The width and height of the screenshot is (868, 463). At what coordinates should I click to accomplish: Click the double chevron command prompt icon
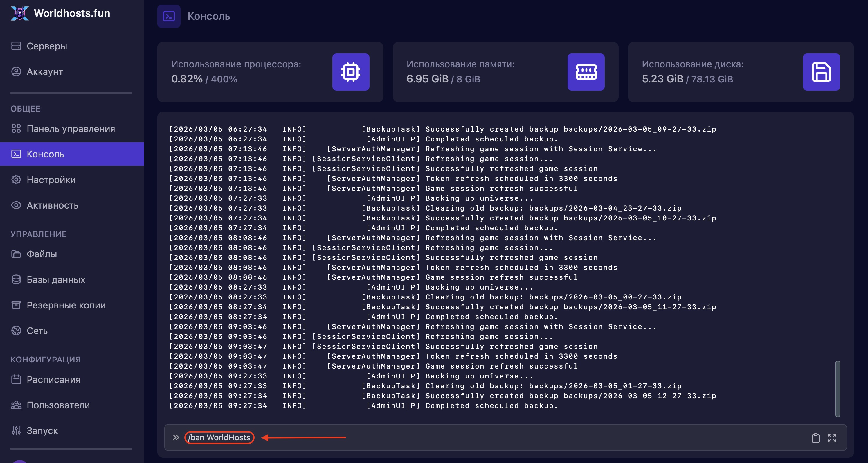click(x=176, y=437)
